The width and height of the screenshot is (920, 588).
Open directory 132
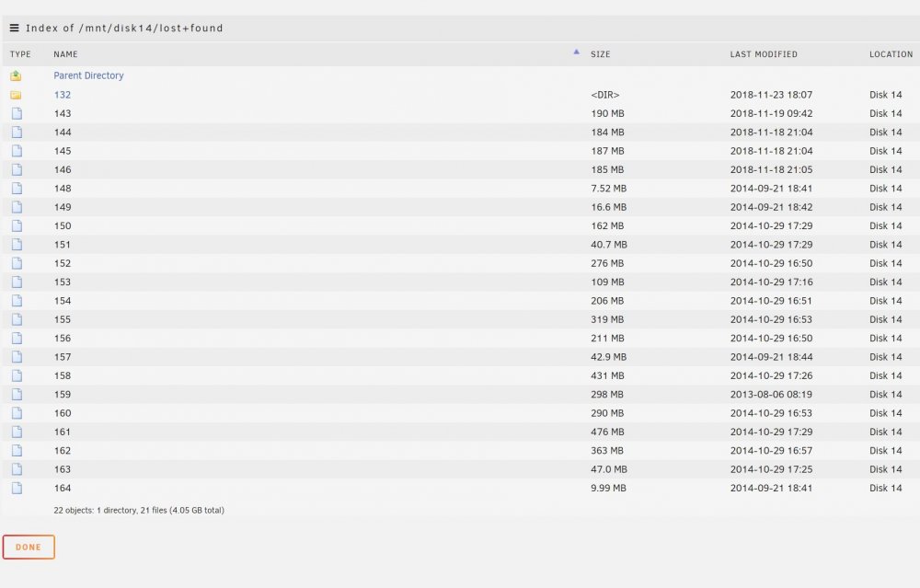[x=63, y=95]
